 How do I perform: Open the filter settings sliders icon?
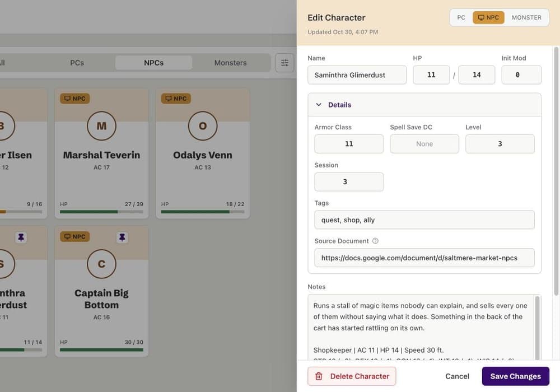click(284, 63)
